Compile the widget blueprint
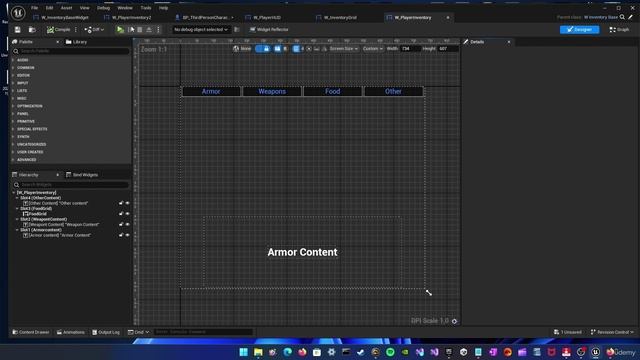Screen dimensions: 640x360 click(x=58, y=29)
